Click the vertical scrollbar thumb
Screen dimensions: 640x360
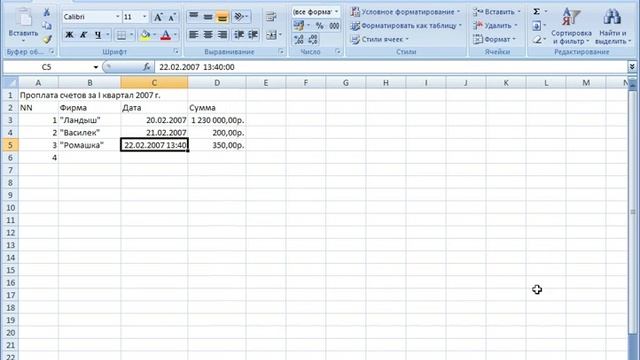(633, 212)
